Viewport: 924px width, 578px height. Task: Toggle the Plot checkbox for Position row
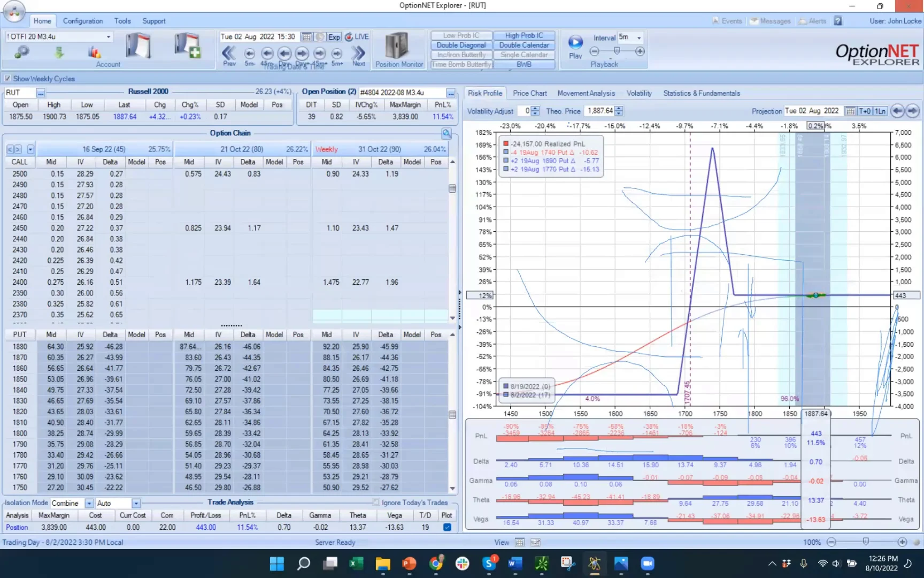point(447,527)
